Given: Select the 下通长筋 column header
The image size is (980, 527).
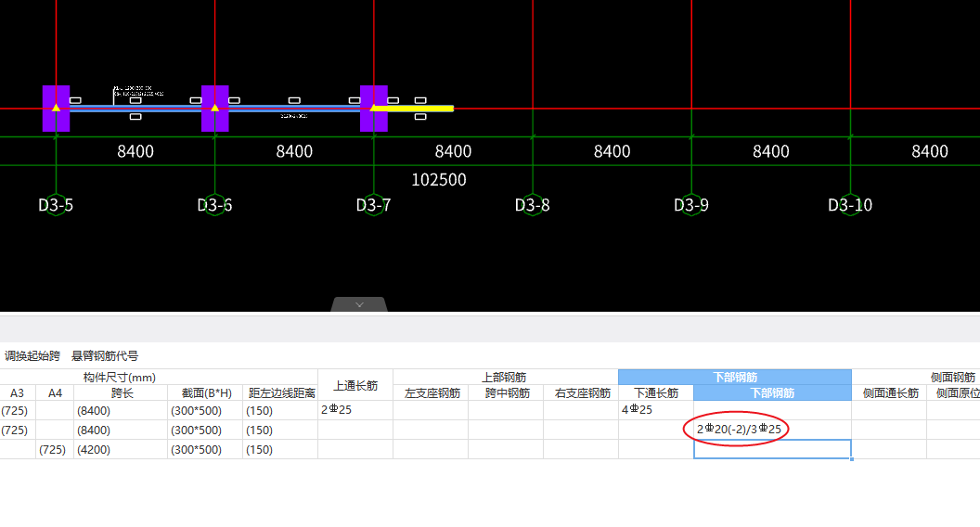Looking at the screenshot, I should 656,392.
